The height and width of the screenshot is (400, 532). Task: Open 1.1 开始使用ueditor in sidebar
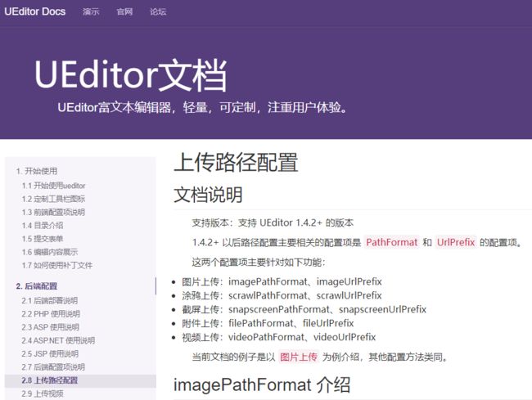(53, 186)
